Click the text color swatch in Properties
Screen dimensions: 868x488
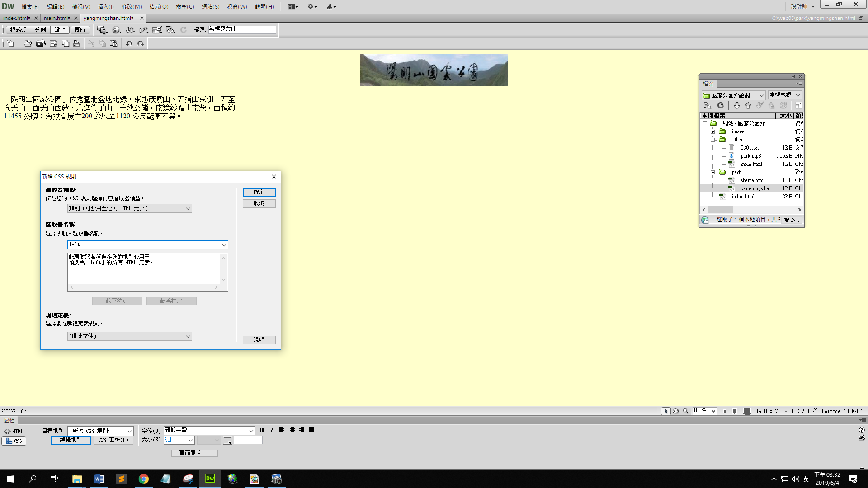227,440
